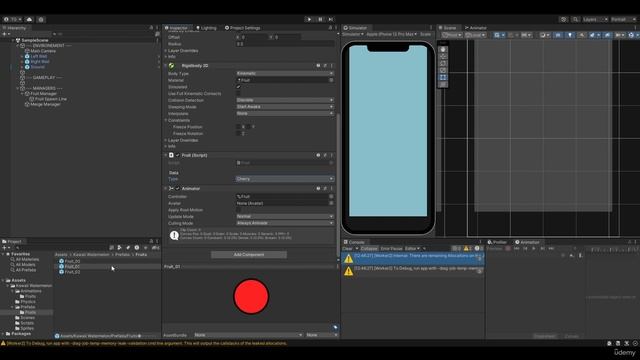Open the search icon in the top-right toolbar
Image resolution: width=640 pixels, height=360 pixels.
[x=575, y=19]
